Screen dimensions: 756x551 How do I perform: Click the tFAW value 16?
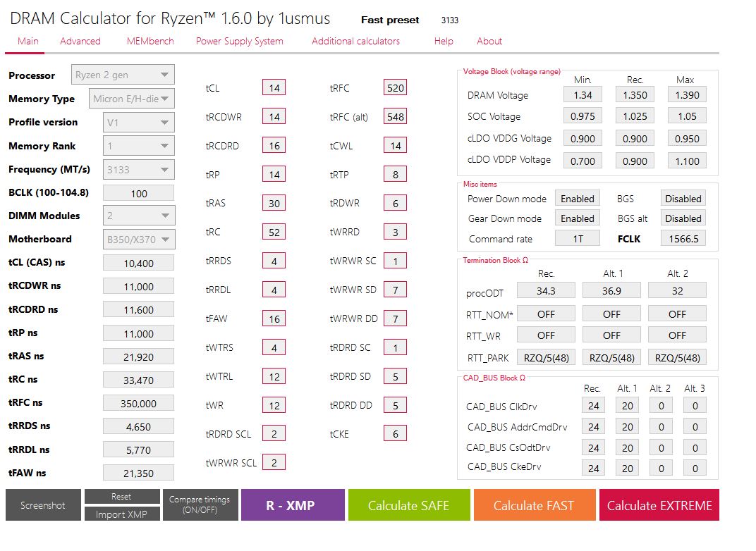[274, 318]
